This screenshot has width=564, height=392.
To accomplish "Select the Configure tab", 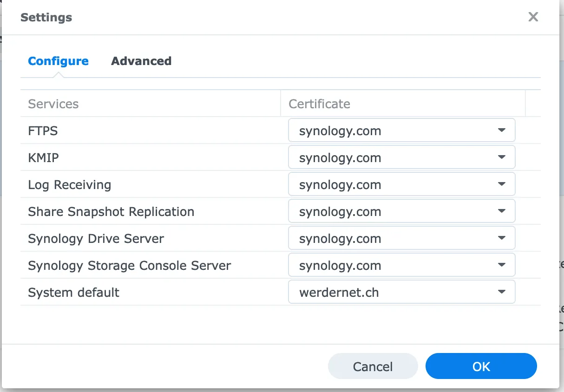I will pyautogui.click(x=58, y=61).
